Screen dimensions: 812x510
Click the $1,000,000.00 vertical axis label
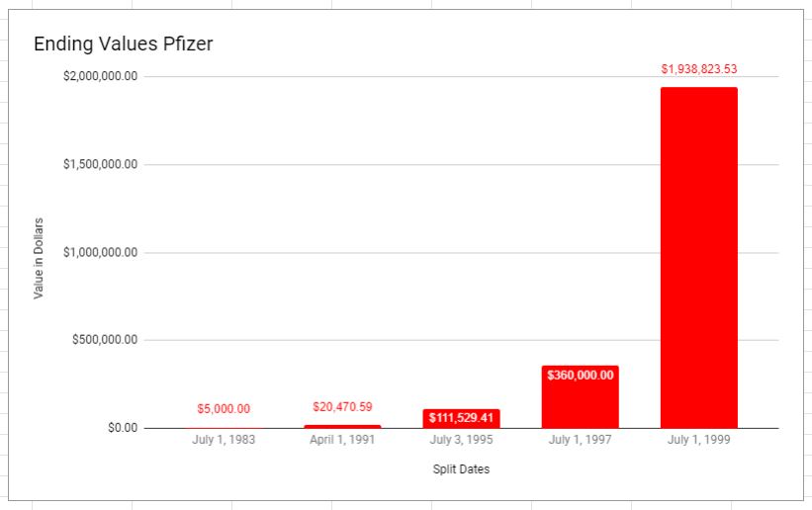[100, 252]
